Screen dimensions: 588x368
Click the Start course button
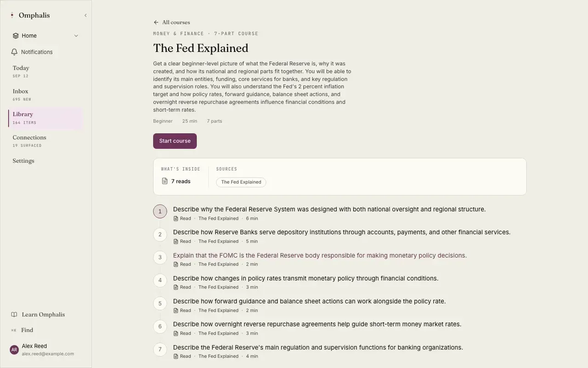coord(175,141)
